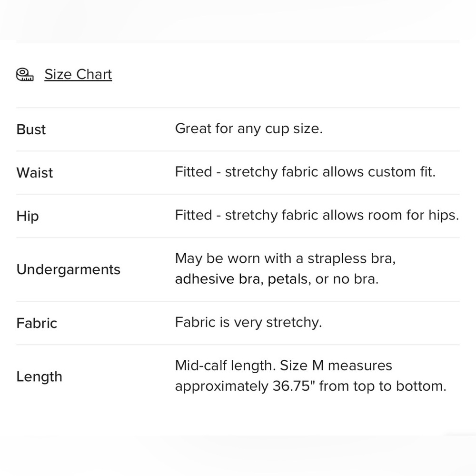Select the strapless bra recommendation text
Viewport: 476px width, 476px height.
pyautogui.click(x=285, y=258)
